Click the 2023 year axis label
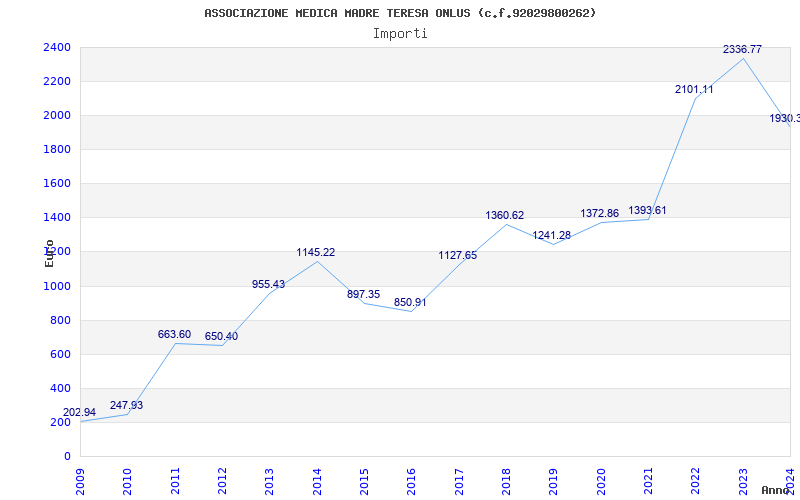The width and height of the screenshot is (800, 500). (743, 481)
